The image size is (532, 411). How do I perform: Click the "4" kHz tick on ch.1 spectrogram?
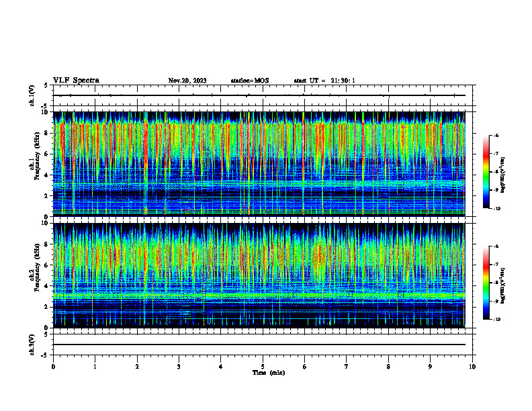pyautogui.click(x=47, y=175)
